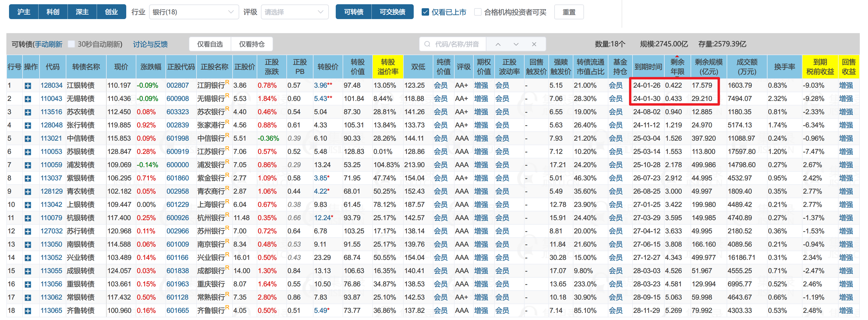Click the 重置 button
This screenshot has height=320, width=868.
(x=569, y=12)
